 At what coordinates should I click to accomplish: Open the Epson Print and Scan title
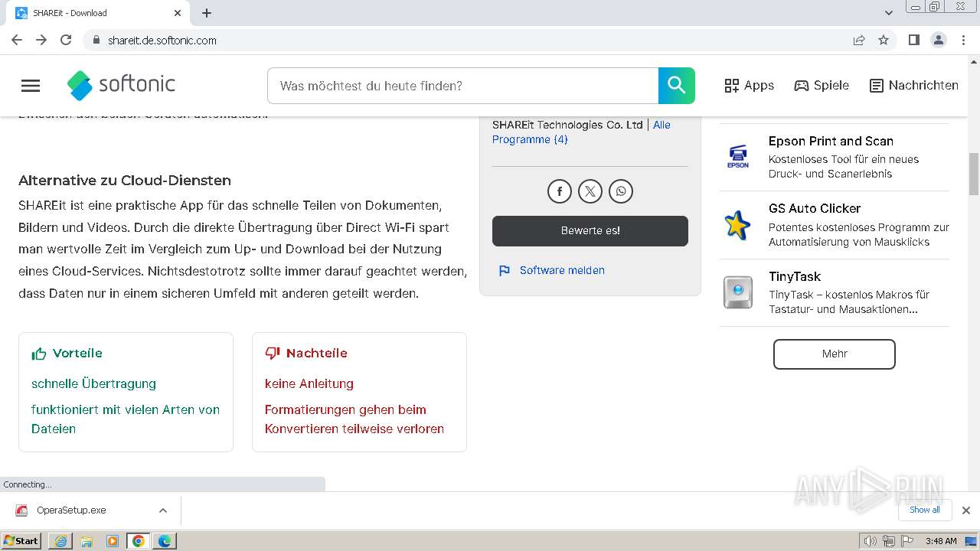[831, 141]
